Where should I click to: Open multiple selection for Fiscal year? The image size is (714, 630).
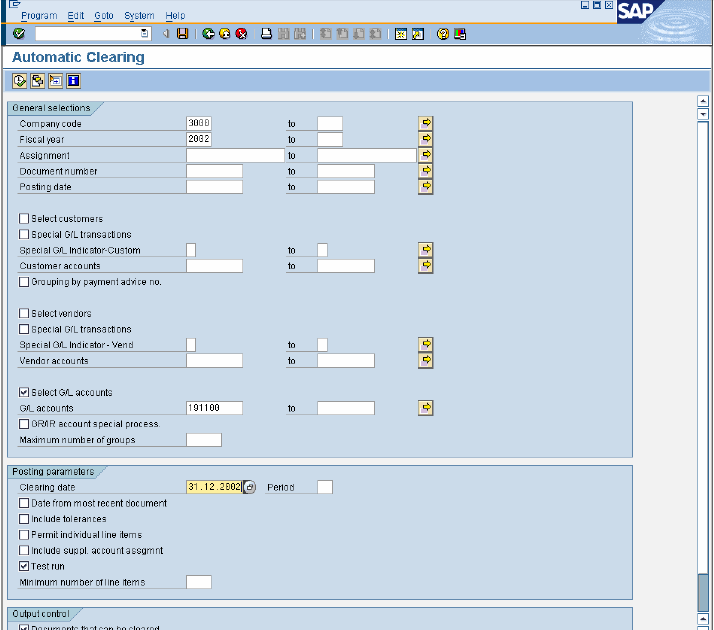(426, 139)
